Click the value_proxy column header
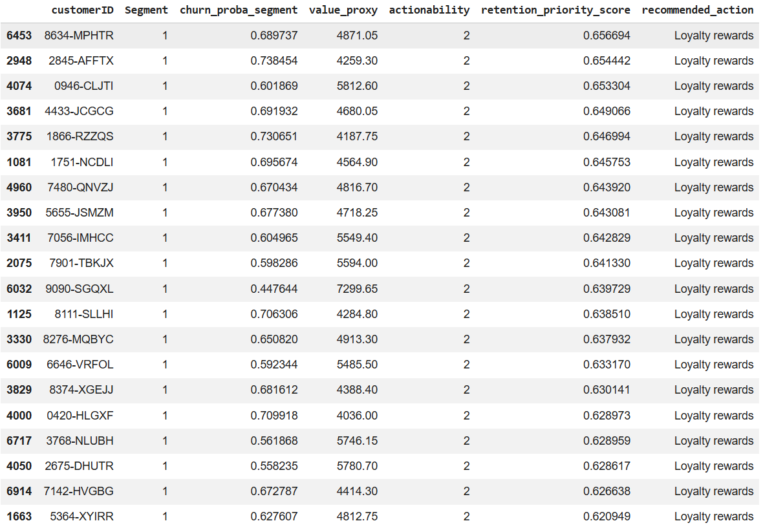 pyautogui.click(x=343, y=10)
